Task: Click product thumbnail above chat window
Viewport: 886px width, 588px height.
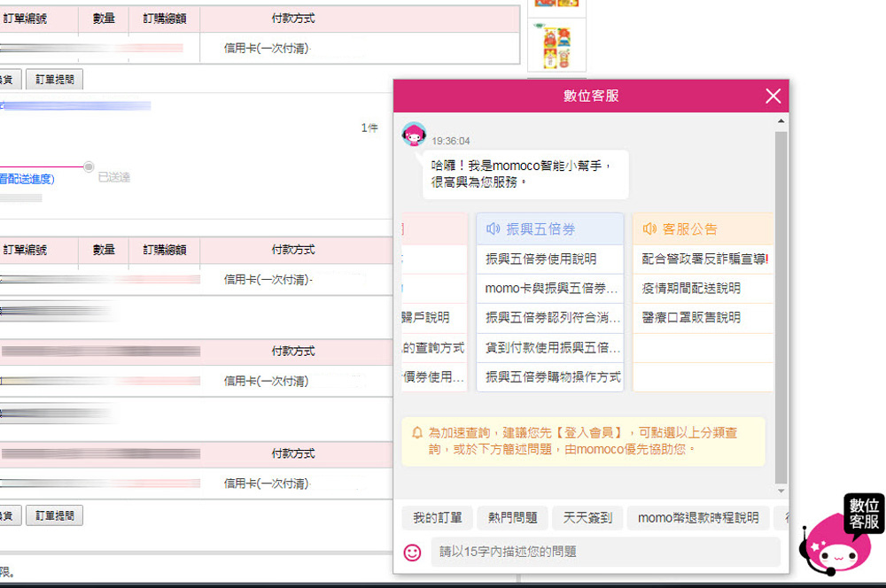Action: click(557, 47)
